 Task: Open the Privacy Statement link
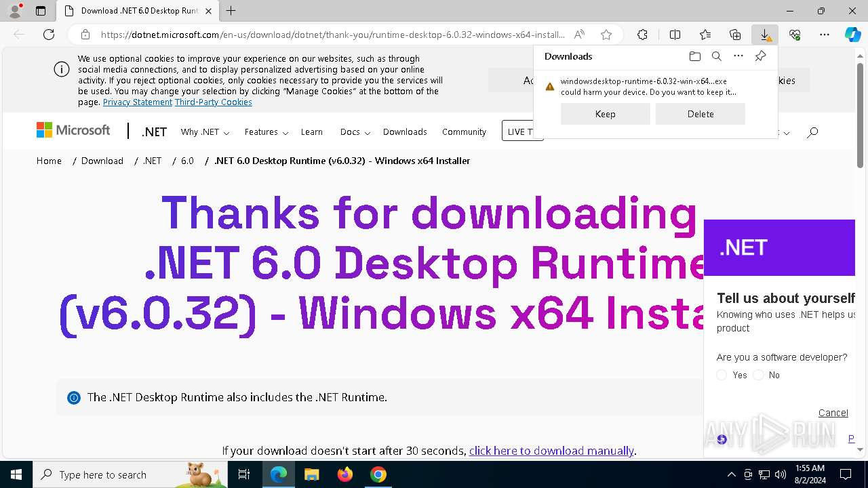(138, 102)
